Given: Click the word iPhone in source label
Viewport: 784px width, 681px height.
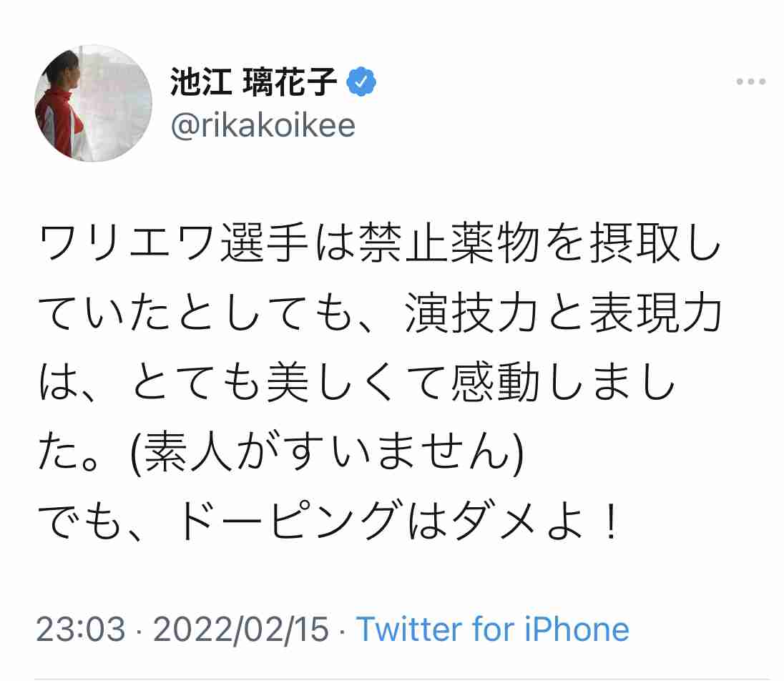Looking at the screenshot, I should [x=577, y=629].
